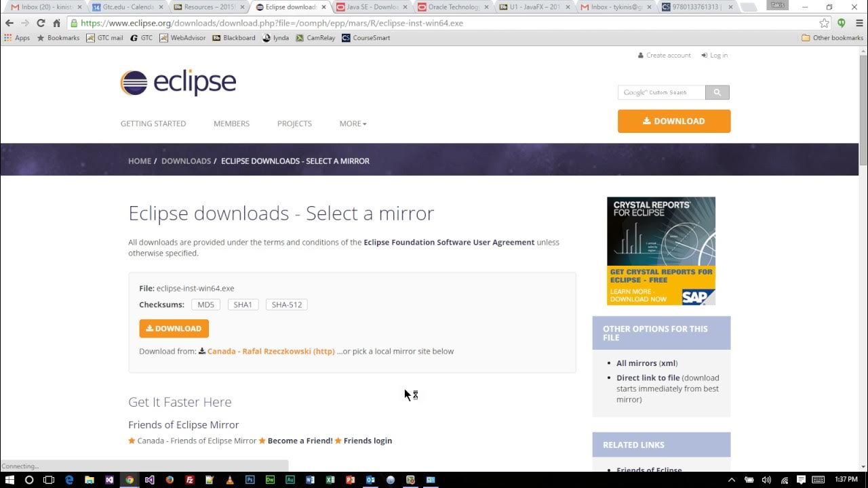
Task: Switch to the Inbox (20) Gmail tab
Action: (44, 7)
